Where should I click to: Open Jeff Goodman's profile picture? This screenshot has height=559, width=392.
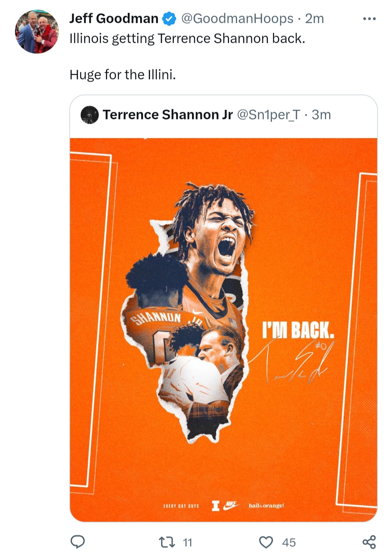(x=37, y=32)
